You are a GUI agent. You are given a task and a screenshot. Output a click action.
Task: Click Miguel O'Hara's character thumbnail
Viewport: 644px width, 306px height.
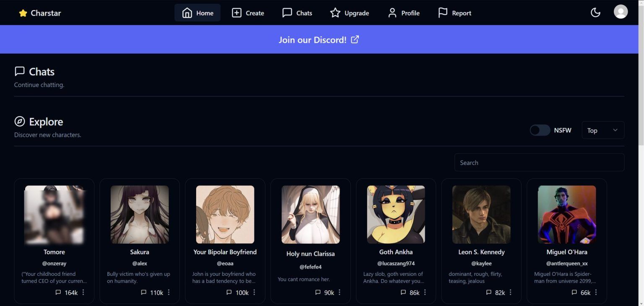[x=566, y=214]
